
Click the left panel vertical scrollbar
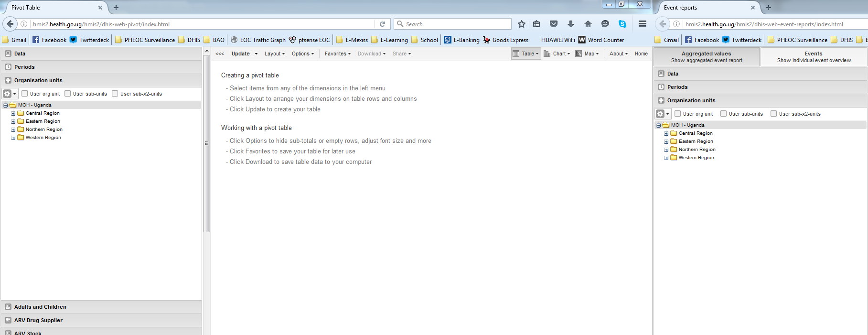click(x=206, y=143)
